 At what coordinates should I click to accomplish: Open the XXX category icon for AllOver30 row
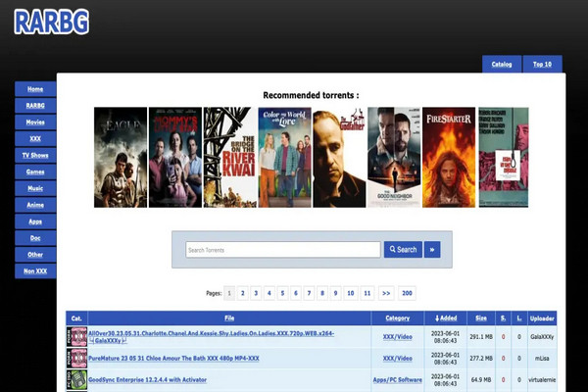tap(76, 336)
